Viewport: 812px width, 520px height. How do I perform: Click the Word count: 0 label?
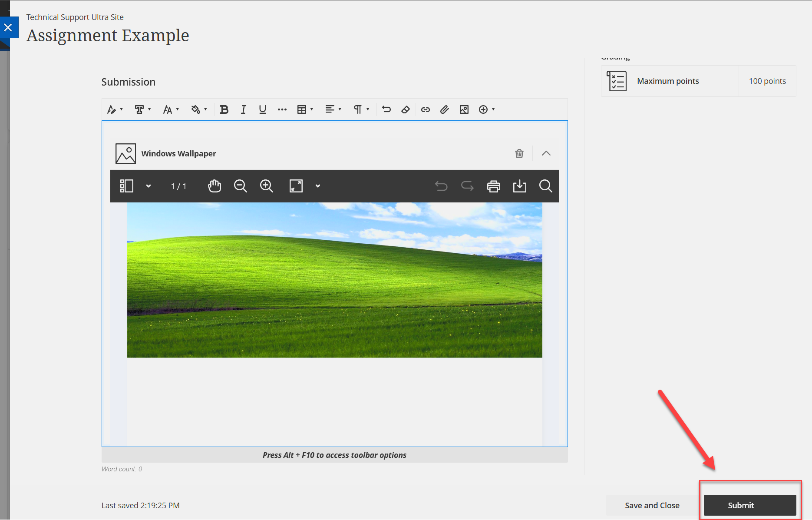click(122, 469)
